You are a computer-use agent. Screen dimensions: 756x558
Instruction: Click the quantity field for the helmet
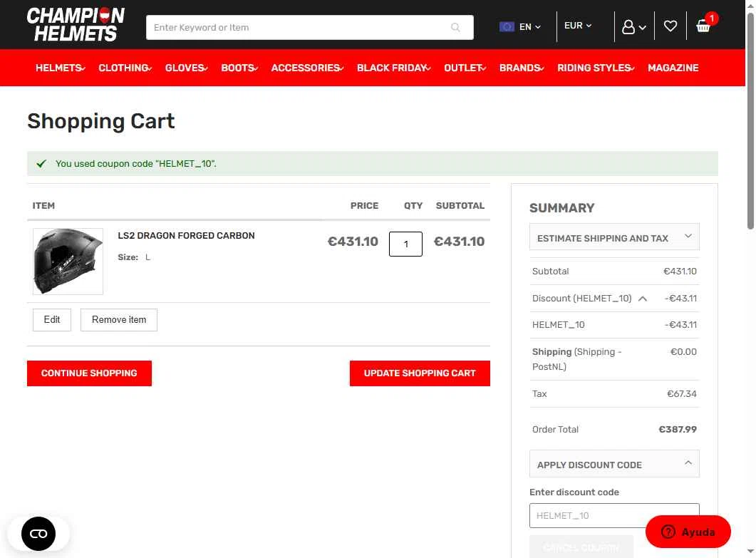[405, 244]
